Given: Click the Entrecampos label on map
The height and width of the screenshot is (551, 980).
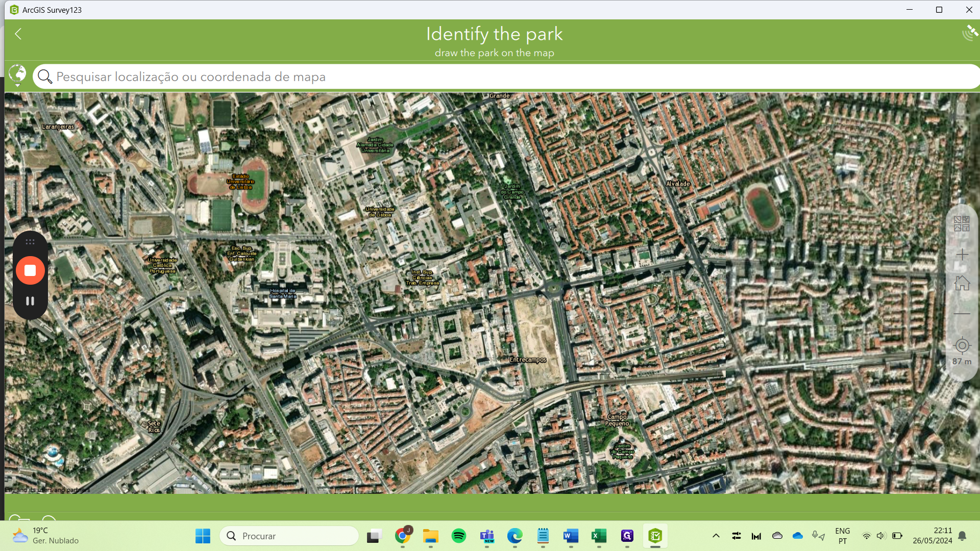Looking at the screenshot, I should (x=528, y=360).
